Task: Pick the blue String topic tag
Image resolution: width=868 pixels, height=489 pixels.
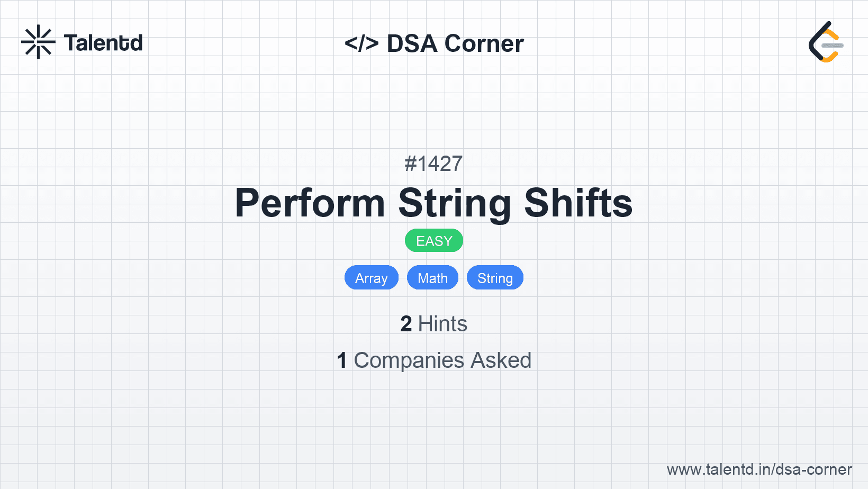Action: pyautogui.click(x=495, y=278)
